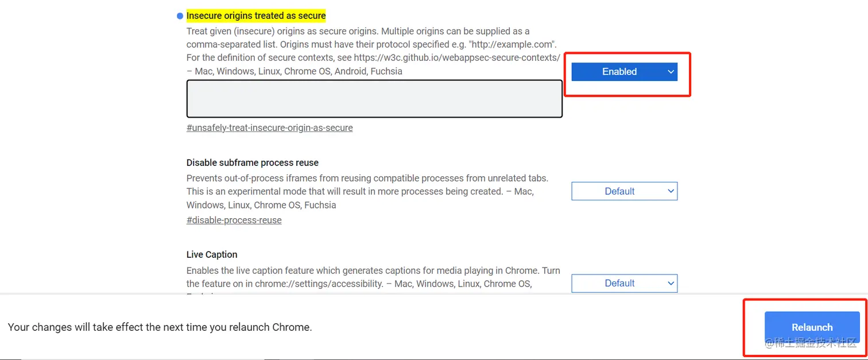Click the relaunch notice message text
The image size is (868, 360).
click(x=160, y=327)
